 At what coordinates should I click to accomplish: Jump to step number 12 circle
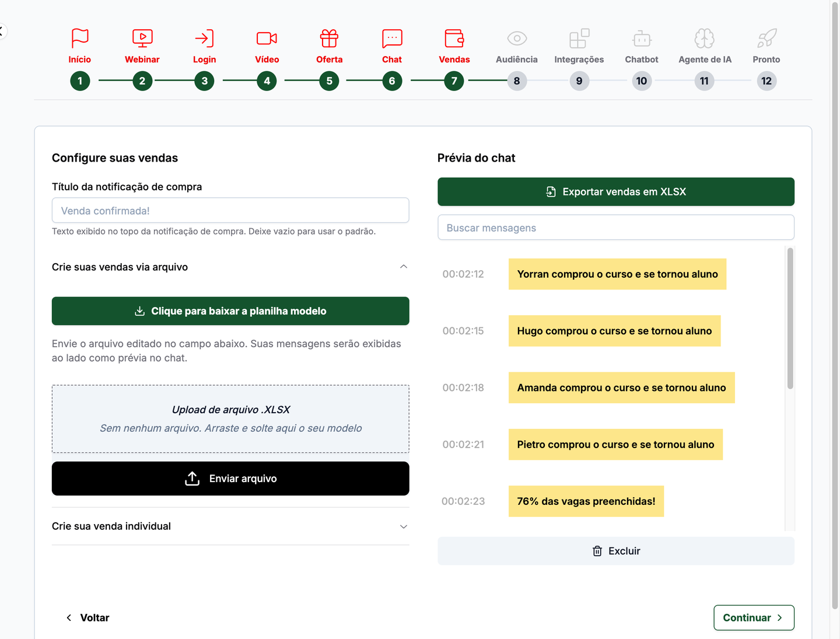click(x=766, y=81)
